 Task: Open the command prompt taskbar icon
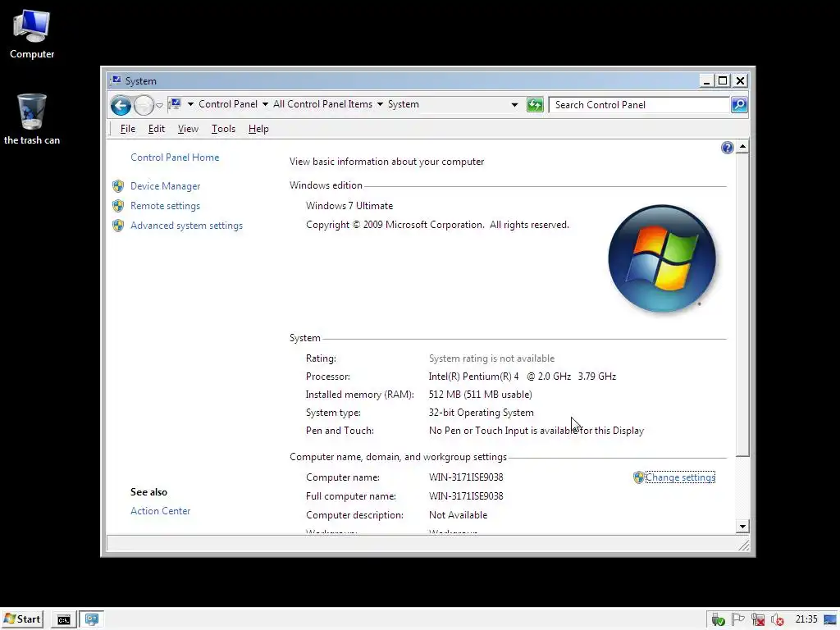coord(64,620)
